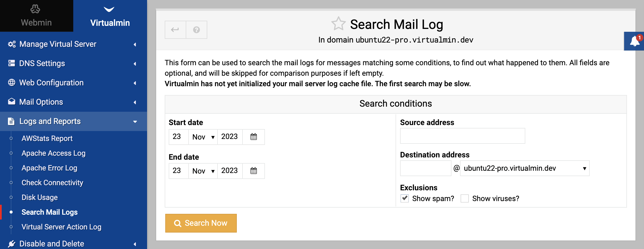Screen dimensions: 644x249
Task: Open the destination domain dropdown
Action: [525, 168]
